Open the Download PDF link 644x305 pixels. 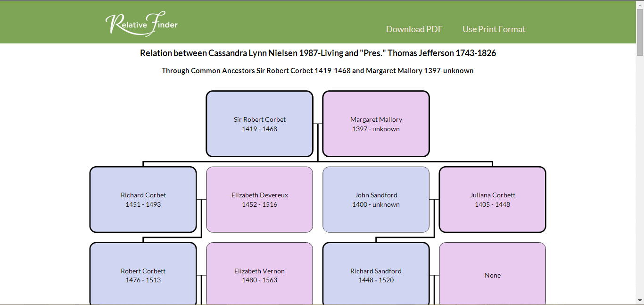[x=414, y=29]
